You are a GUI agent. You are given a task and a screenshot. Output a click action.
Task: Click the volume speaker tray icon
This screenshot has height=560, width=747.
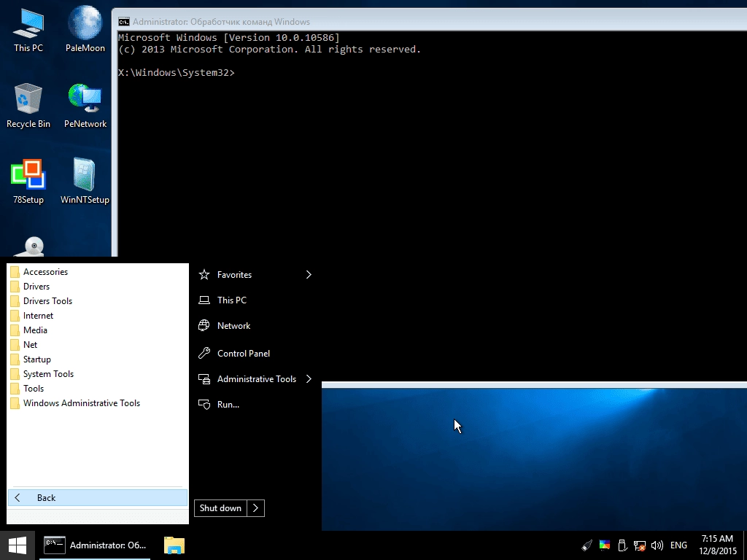657,545
